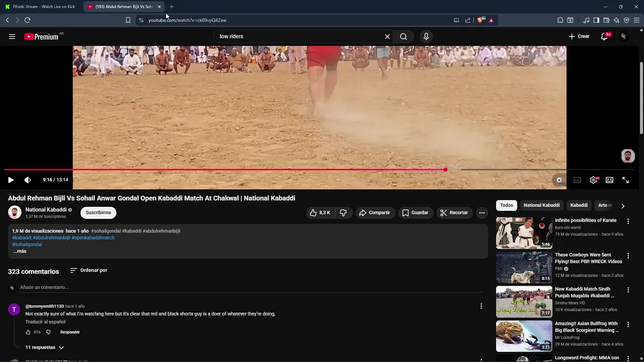Open National Kabaddi channel avatar

click(x=15, y=213)
